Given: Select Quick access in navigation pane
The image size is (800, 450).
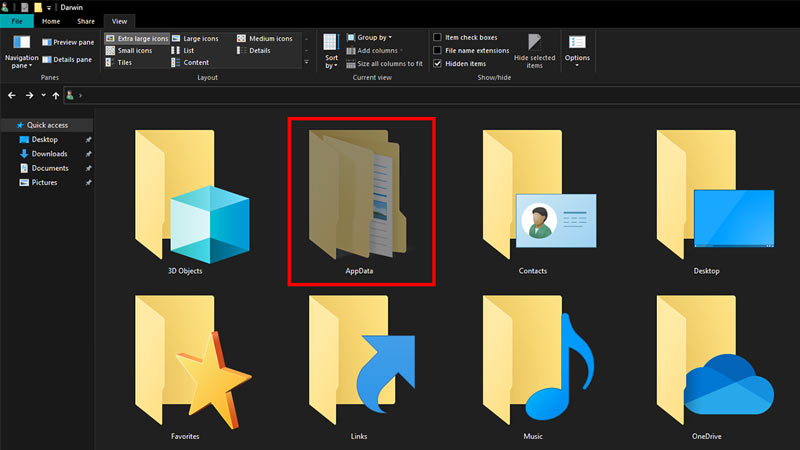Looking at the screenshot, I should tap(47, 125).
